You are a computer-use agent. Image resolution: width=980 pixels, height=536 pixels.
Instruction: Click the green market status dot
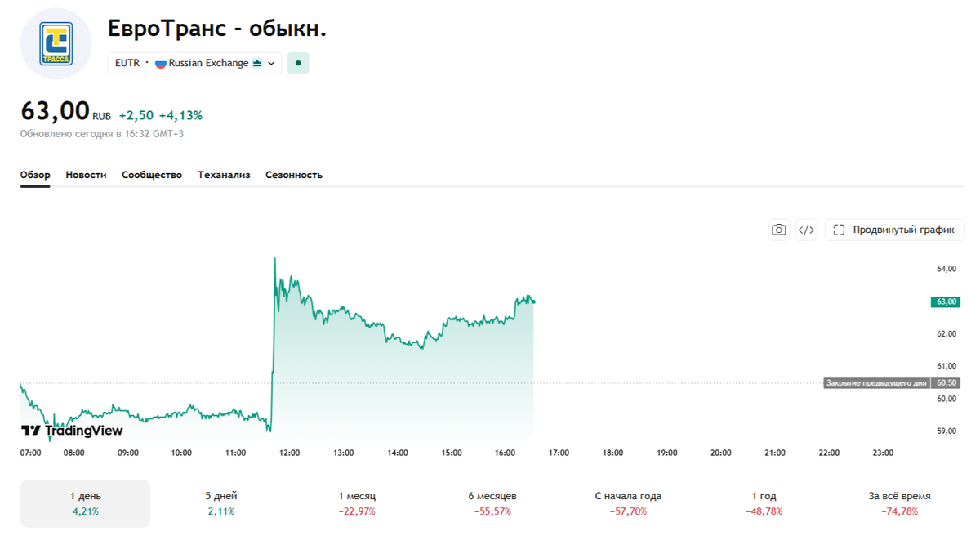[x=298, y=63]
